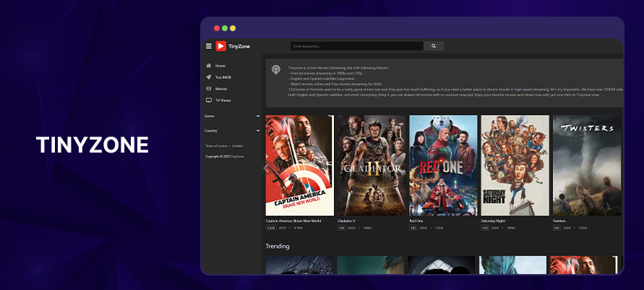This screenshot has height=290, width=644.
Task: Go to Home in sidebar
Action: point(220,66)
